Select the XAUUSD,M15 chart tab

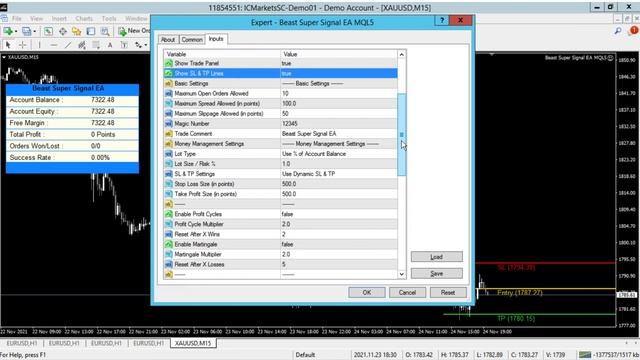tap(193, 343)
